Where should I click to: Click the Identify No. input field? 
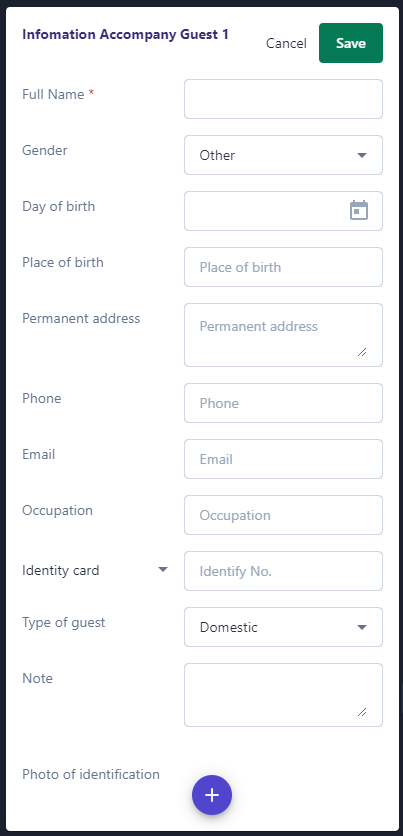coord(284,571)
